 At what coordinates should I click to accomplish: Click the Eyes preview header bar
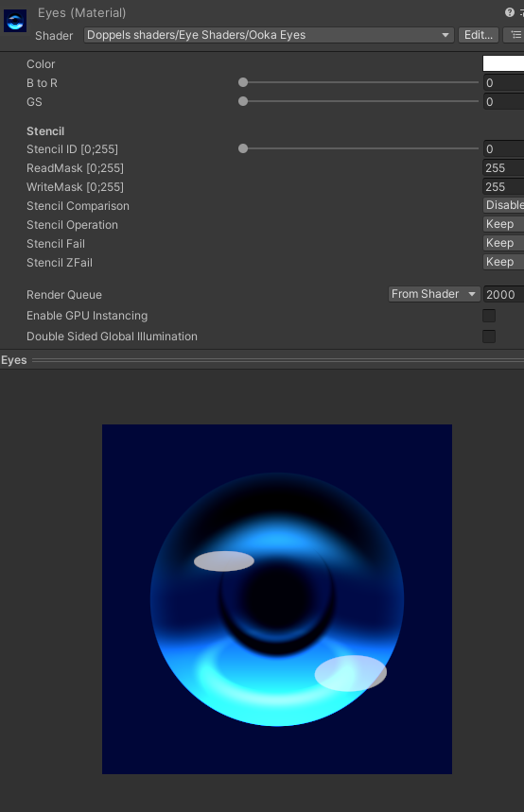(262, 360)
